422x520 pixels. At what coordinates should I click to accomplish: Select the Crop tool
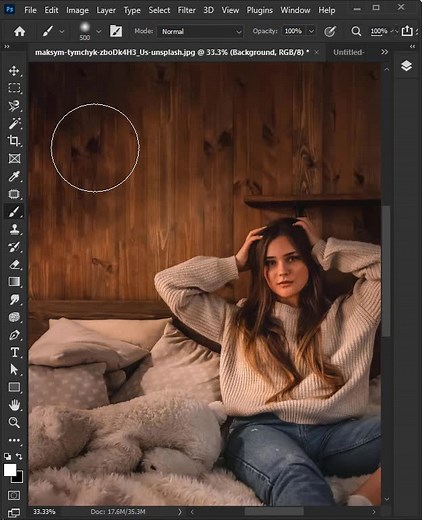click(14, 141)
